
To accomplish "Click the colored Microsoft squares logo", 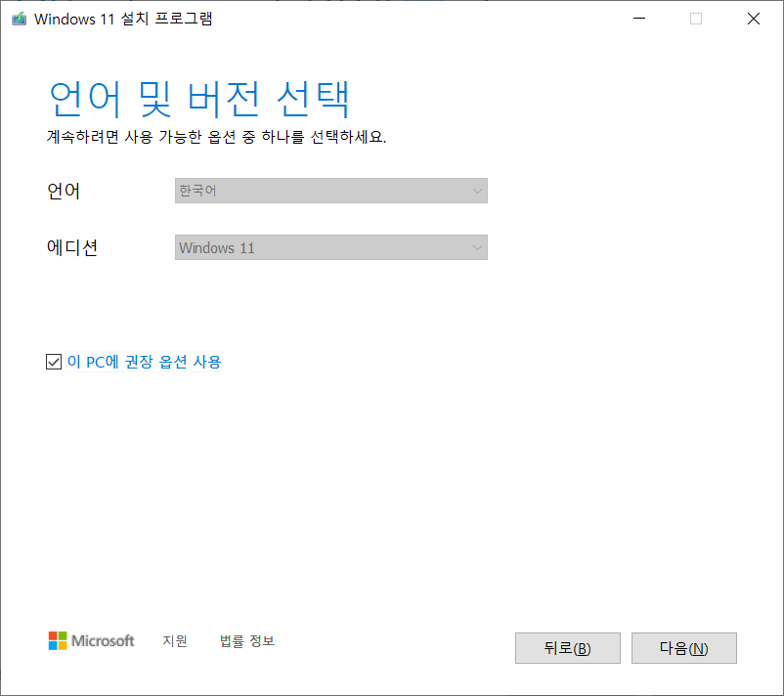I will coord(56,640).
